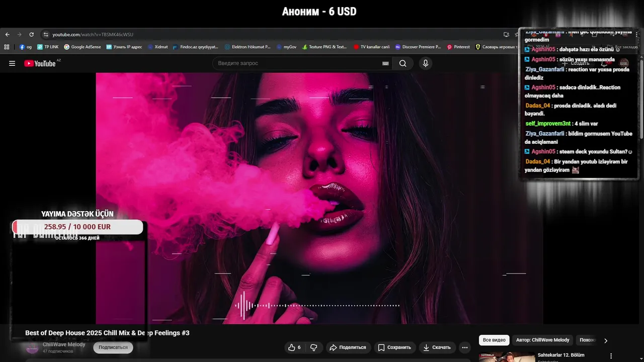Click the magnifier search button
This screenshot has height=362, width=644.
click(x=403, y=63)
